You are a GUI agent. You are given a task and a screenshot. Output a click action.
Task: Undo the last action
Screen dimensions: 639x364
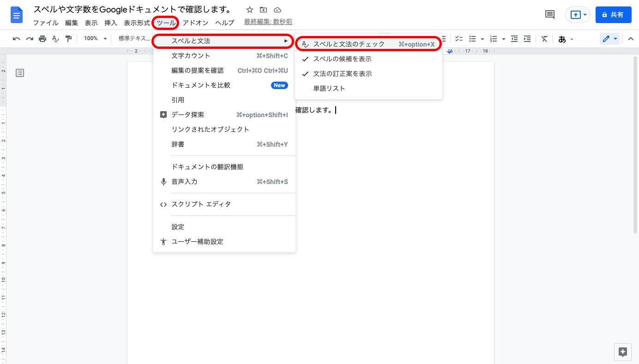click(x=17, y=39)
